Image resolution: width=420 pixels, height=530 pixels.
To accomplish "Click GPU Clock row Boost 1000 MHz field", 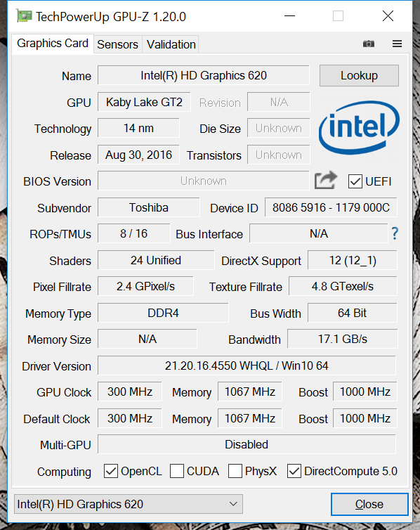I will tap(365, 392).
